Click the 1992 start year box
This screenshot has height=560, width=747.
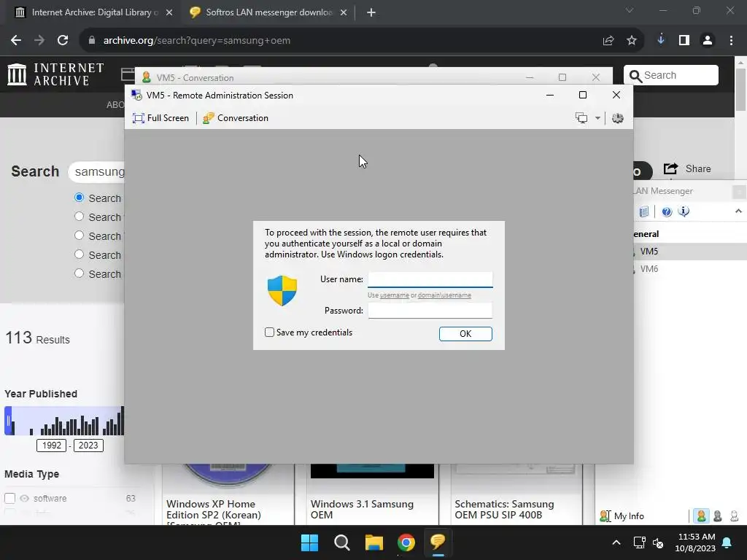click(x=52, y=446)
